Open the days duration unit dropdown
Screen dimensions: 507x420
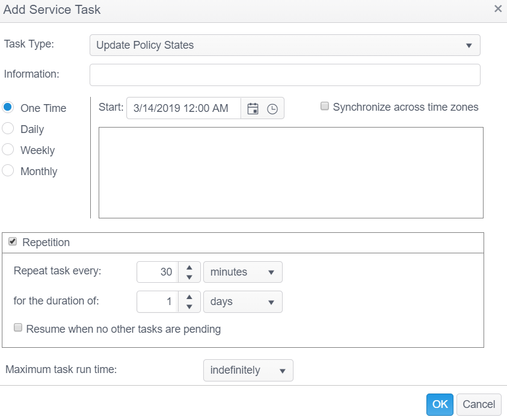[x=242, y=301]
